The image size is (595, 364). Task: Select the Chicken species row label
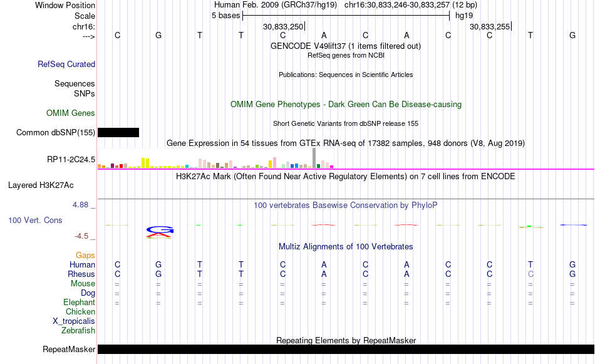[80, 311]
